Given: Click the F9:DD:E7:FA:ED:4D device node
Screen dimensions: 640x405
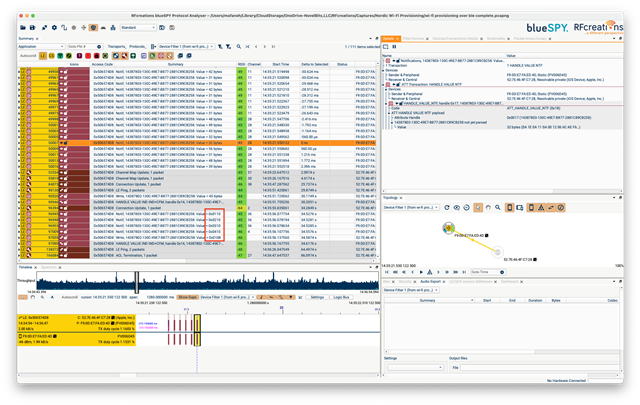Looking at the screenshot, I should point(449,228).
